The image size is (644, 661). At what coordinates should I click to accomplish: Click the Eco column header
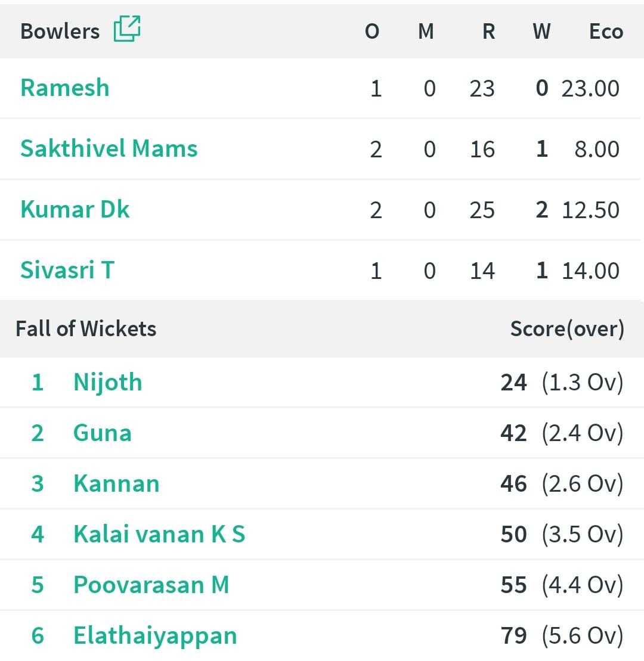point(606,31)
